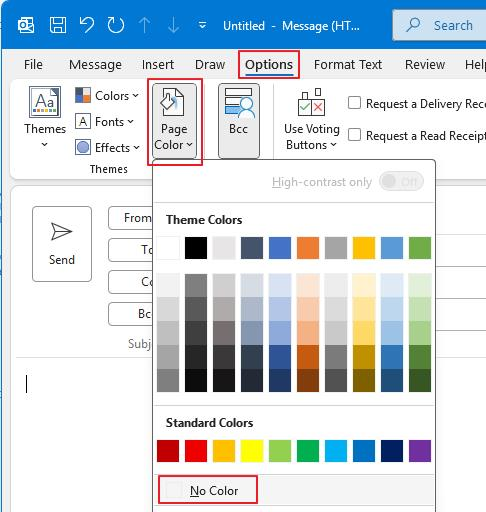Image resolution: width=486 pixels, height=512 pixels.
Task: Select the blue standard color
Action: click(364, 451)
